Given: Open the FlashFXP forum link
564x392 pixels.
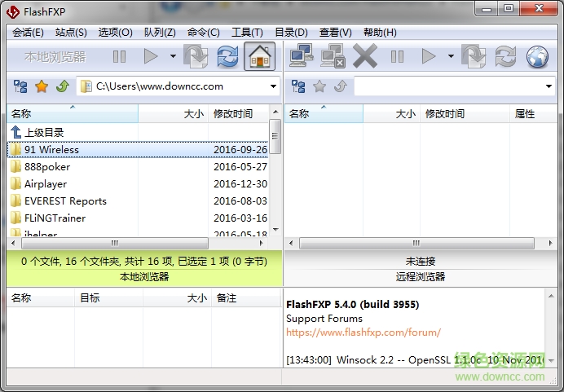Looking at the screenshot, I should 363,332.
